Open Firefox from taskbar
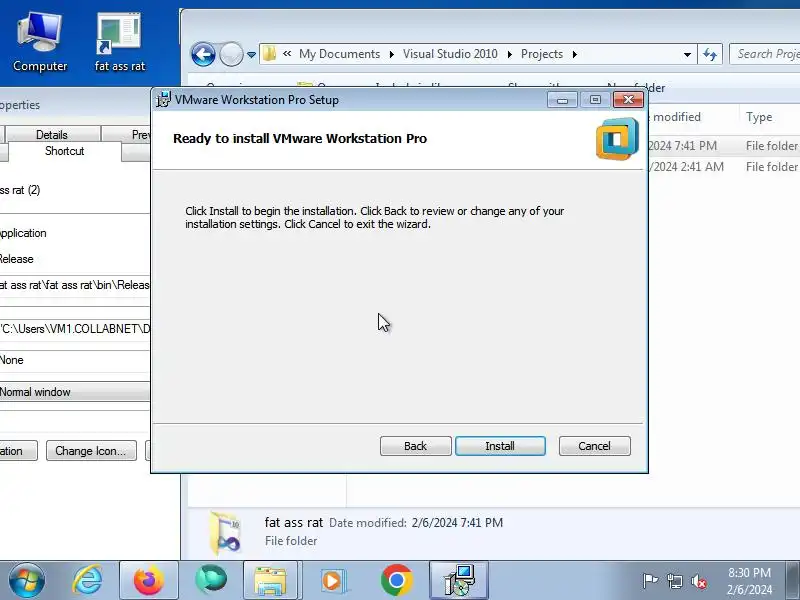Viewport: 800px width, 600px height. pyautogui.click(x=148, y=581)
